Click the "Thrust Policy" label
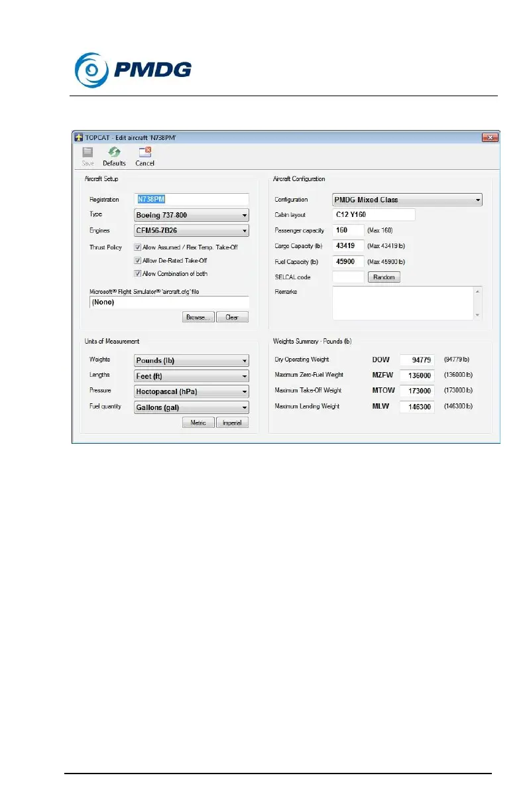The image size is (525, 812). (x=106, y=247)
